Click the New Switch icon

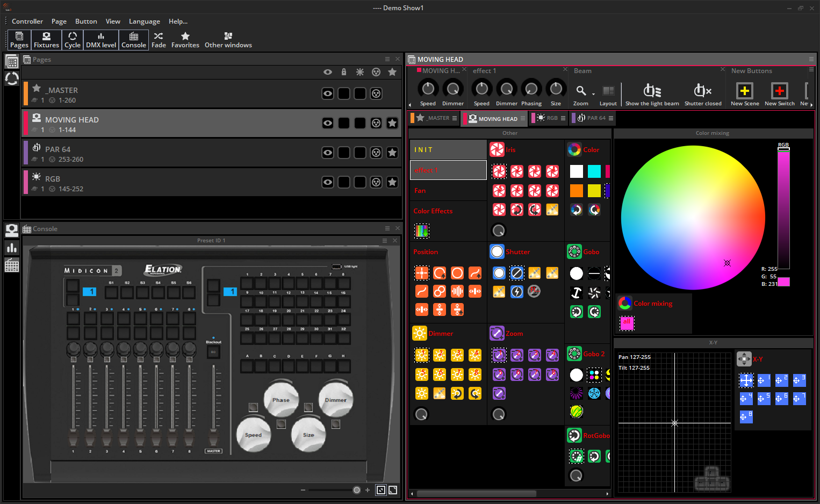pos(779,91)
